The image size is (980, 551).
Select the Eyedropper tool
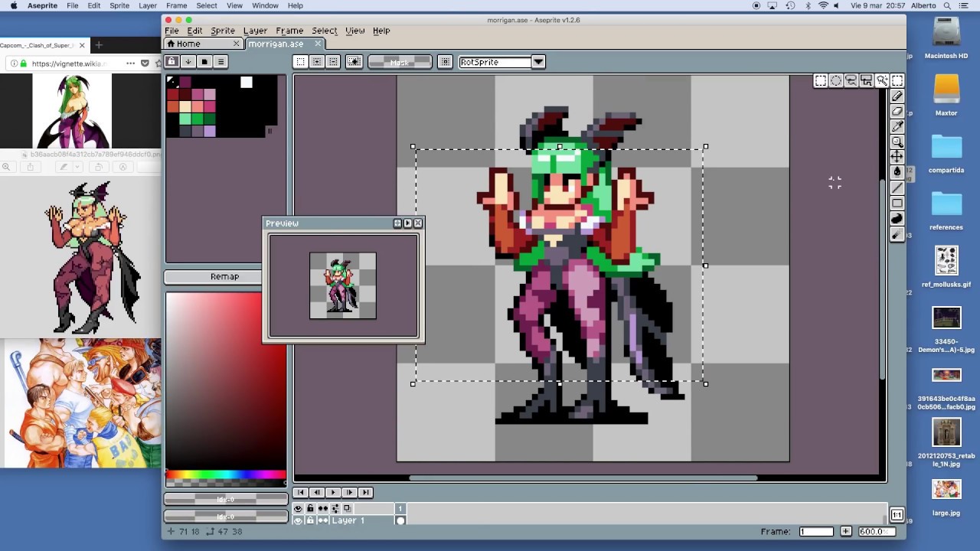point(897,127)
